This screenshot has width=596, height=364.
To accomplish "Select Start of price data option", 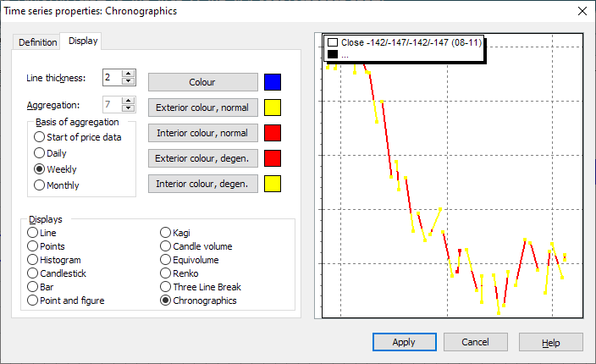I will (x=39, y=137).
